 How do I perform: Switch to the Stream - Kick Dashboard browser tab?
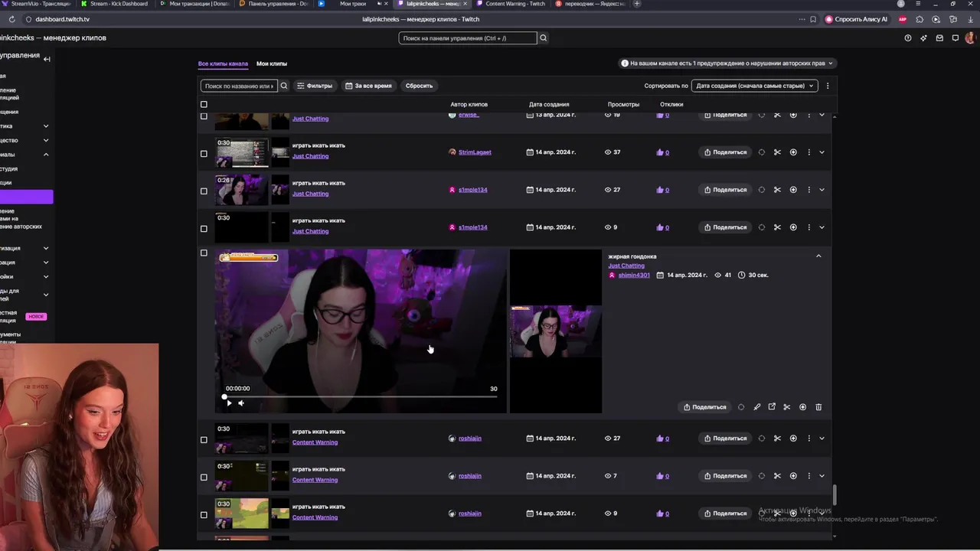[115, 4]
